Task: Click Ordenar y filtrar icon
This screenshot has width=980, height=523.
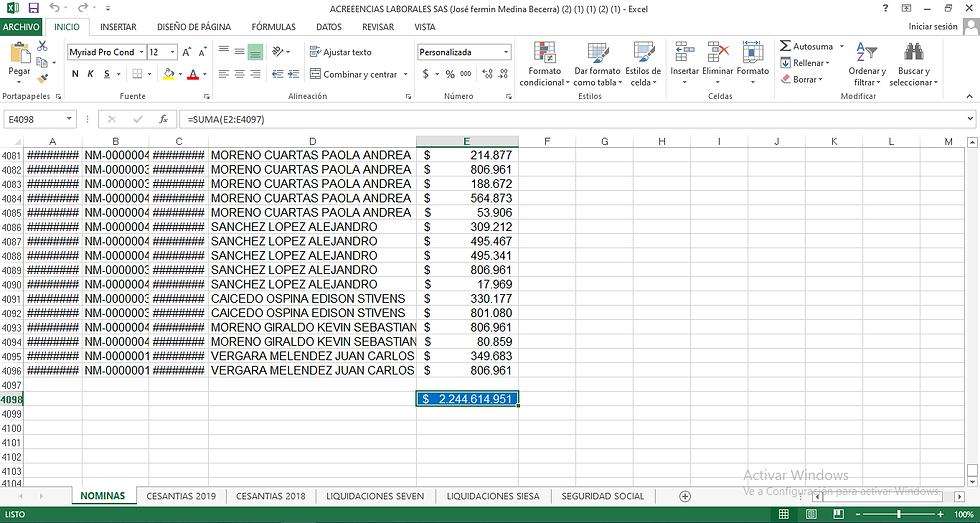Action: [867, 52]
